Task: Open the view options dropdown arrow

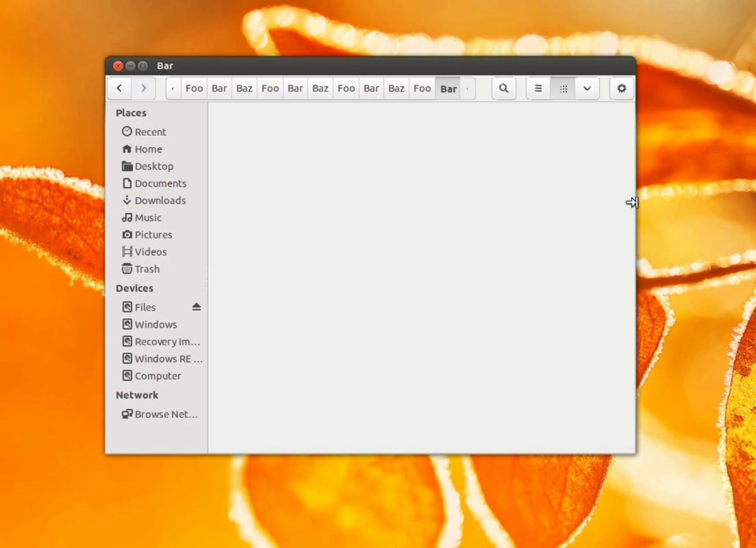Action: 587,88
